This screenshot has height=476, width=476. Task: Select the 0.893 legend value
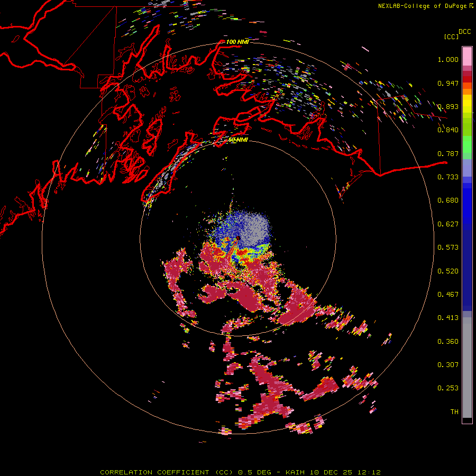448,106
